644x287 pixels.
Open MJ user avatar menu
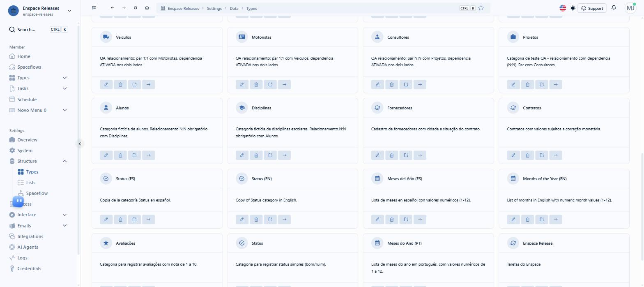pyautogui.click(x=630, y=8)
